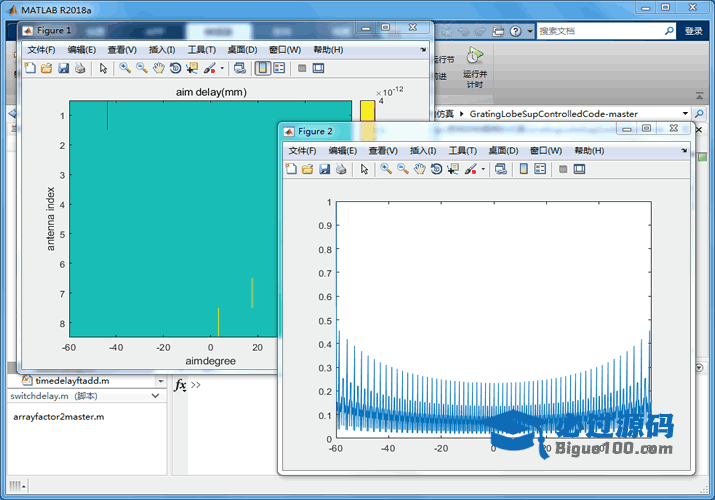Click Zoom Out tool in Figure 2

(403, 169)
